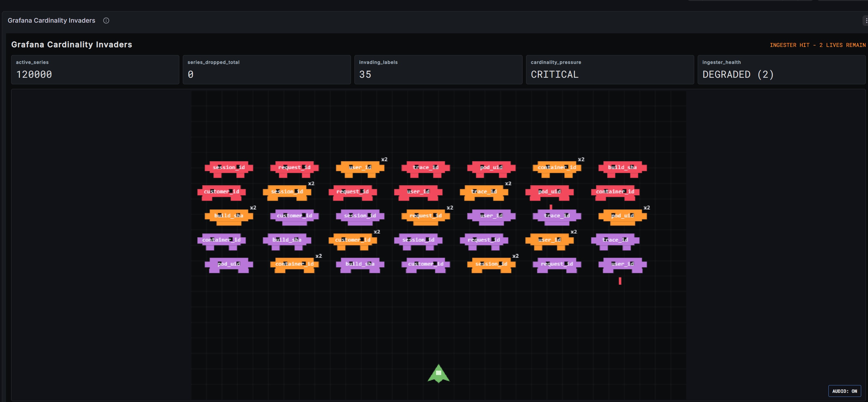Click the bold Grafana Cardinality Invaders heading
This screenshot has width=868, height=402.
pyautogui.click(x=71, y=44)
